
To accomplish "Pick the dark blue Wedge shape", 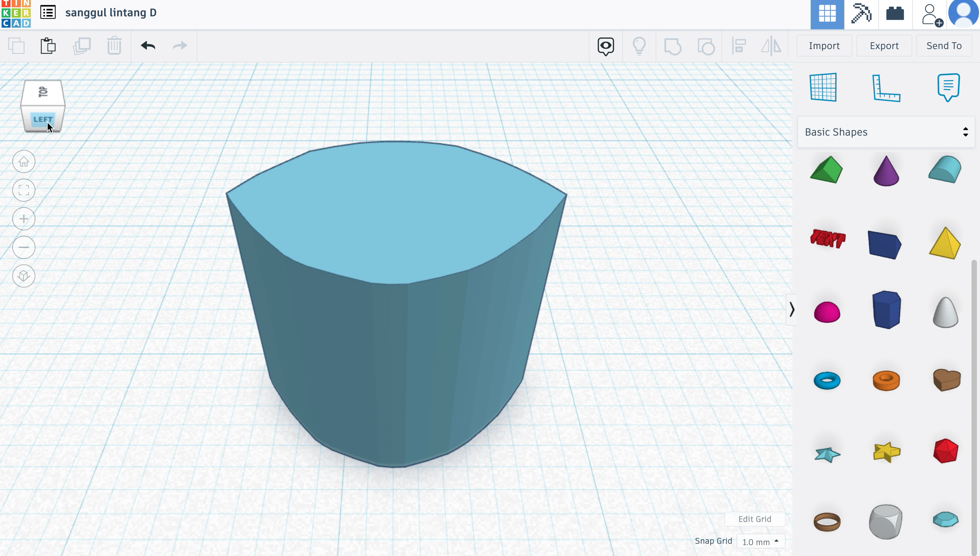I will 885,245.
